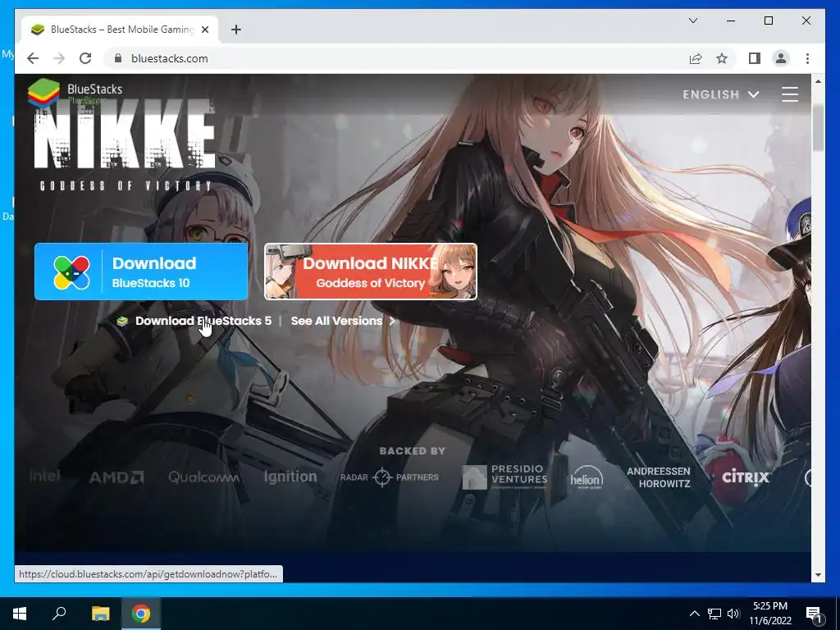840x630 pixels.
Task: Show hidden system tray icons
Action: pyautogui.click(x=694, y=614)
